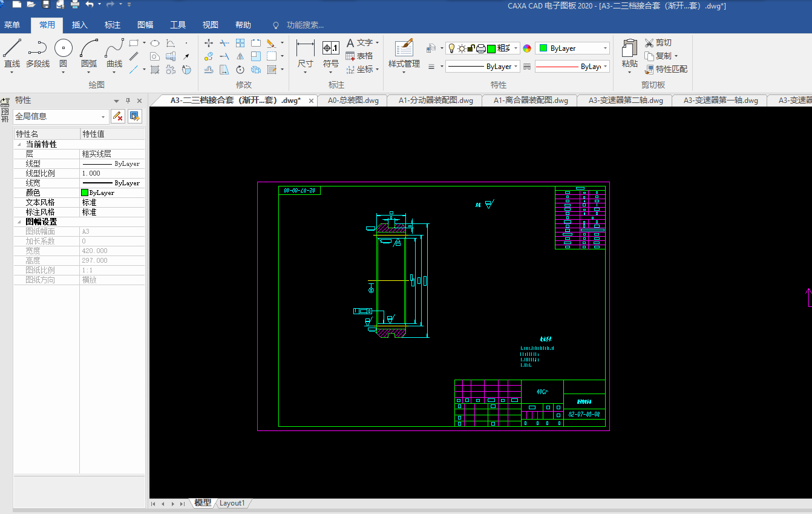Insert a 表格 table annotation

tap(359, 56)
